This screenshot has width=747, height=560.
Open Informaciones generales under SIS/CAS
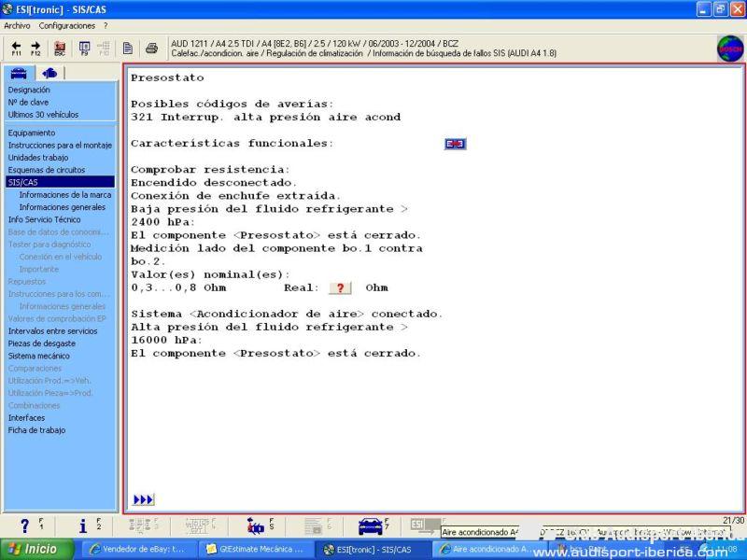pos(63,207)
